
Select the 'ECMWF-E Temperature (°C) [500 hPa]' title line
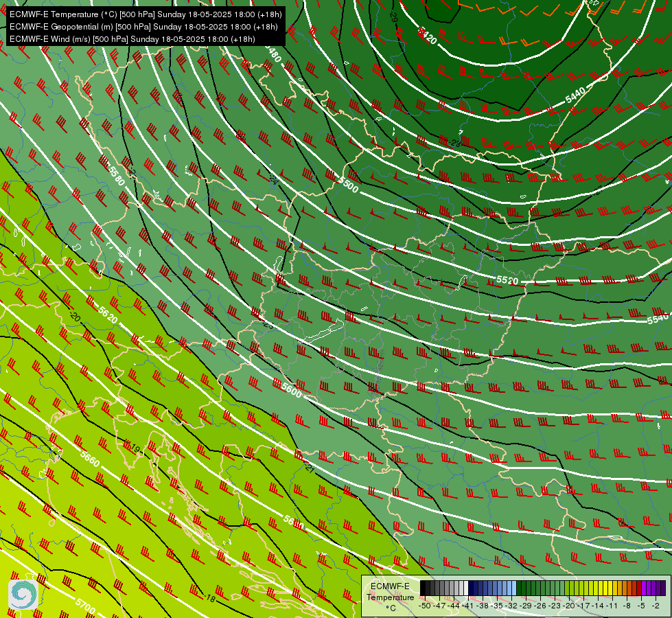(x=146, y=14)
